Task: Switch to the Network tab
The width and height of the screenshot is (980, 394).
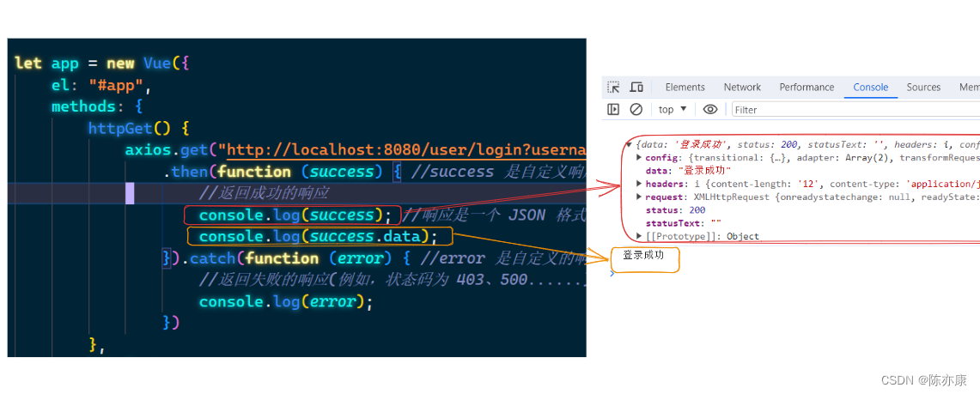Action: tap(742, 88)
